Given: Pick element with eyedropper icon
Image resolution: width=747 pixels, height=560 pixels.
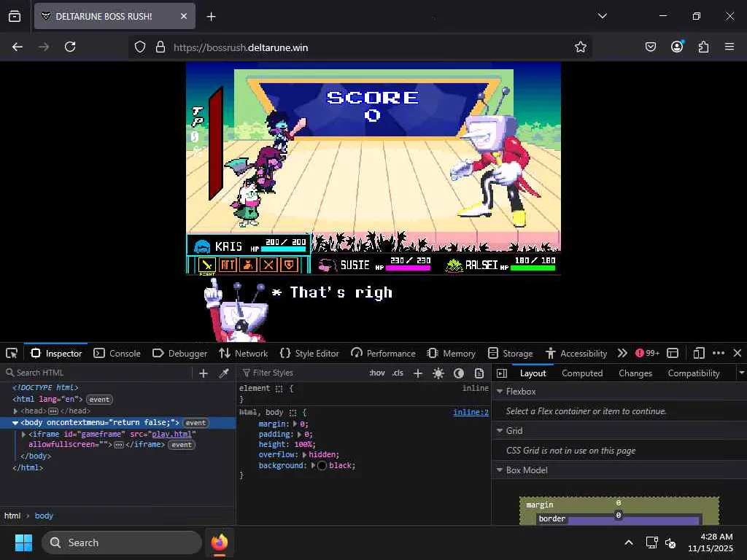Looking at the screenshot, I should [x=224, y=373].
